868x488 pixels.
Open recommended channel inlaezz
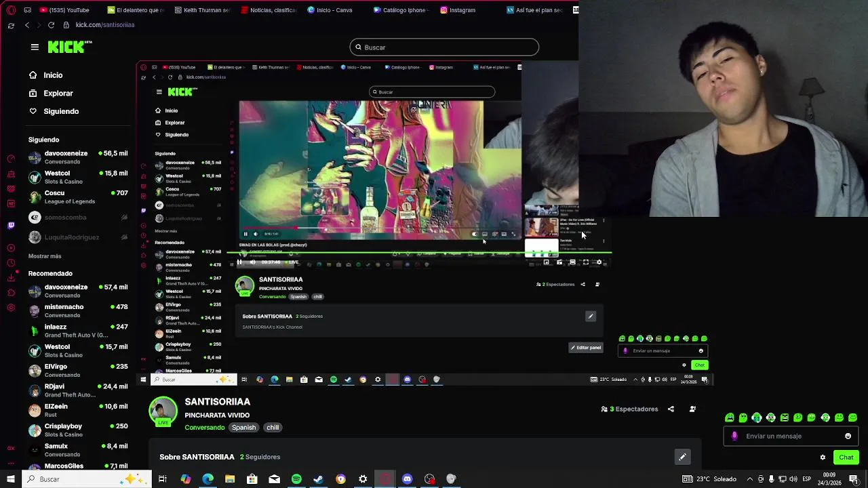click(77, 331)
